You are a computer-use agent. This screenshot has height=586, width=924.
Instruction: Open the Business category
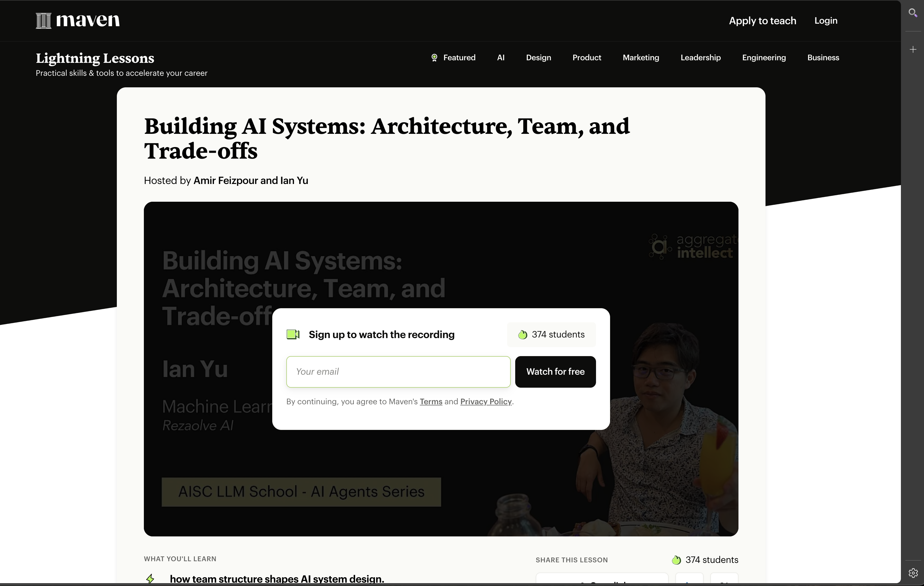823,57
